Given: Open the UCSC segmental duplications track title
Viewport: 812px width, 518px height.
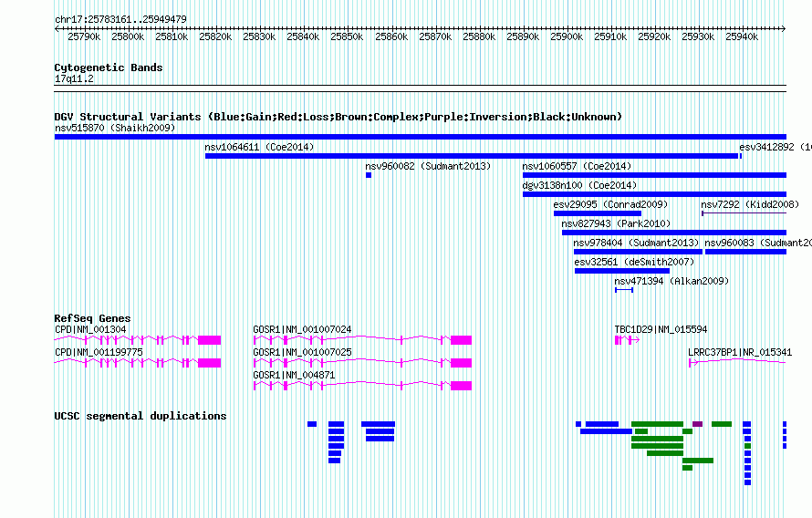Looking at the screenshot, I should (141, 416).
